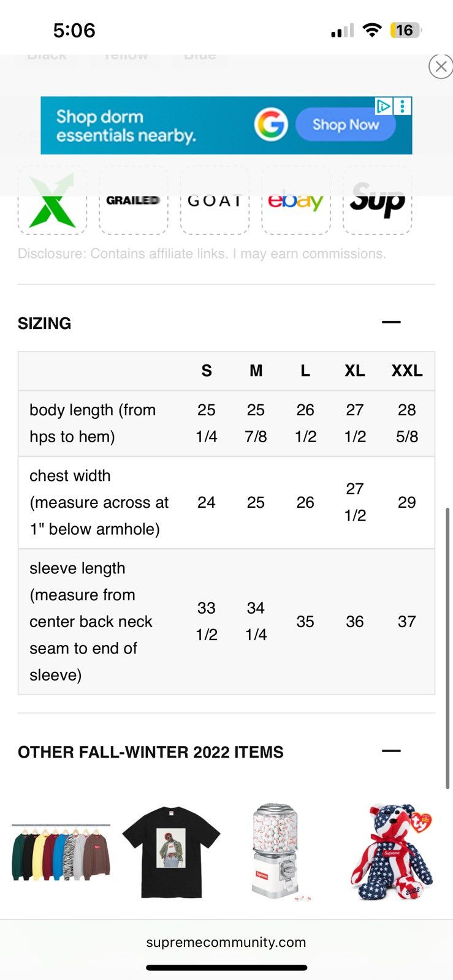
Task: Open the gumball machine item thumbnail
Action: coord(276,852)
